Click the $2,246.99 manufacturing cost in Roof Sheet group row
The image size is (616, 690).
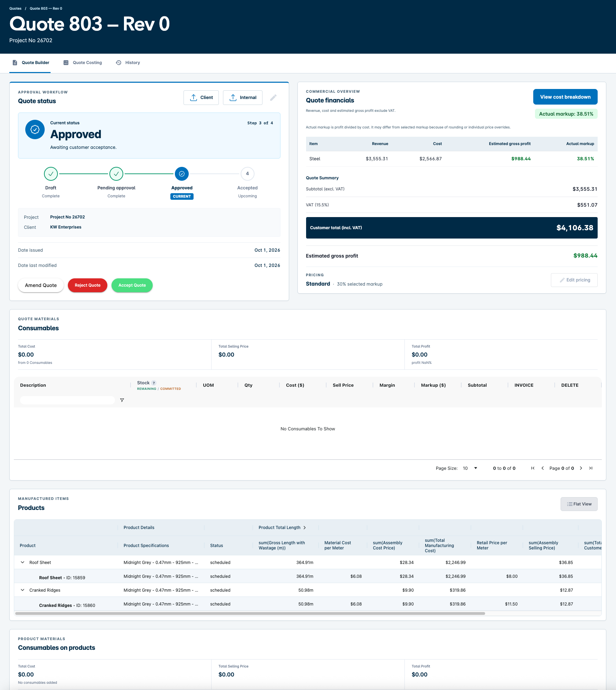click(455, 563)
